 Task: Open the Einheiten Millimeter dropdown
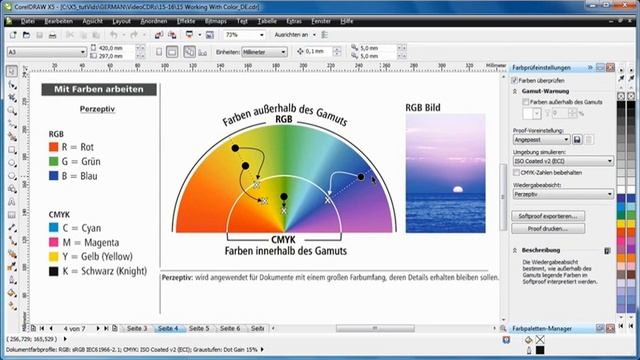click(x=283, y=52)
